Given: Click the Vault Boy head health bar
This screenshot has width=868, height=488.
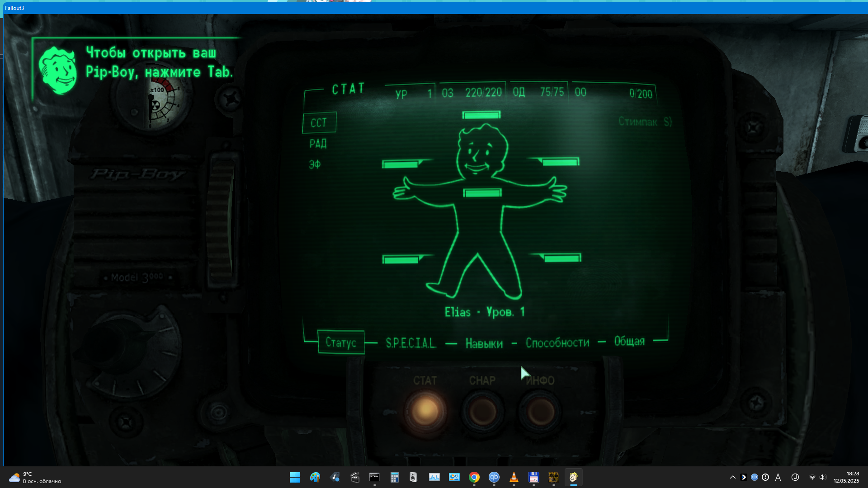Looking at the screenshot, I should pos(481,115).
